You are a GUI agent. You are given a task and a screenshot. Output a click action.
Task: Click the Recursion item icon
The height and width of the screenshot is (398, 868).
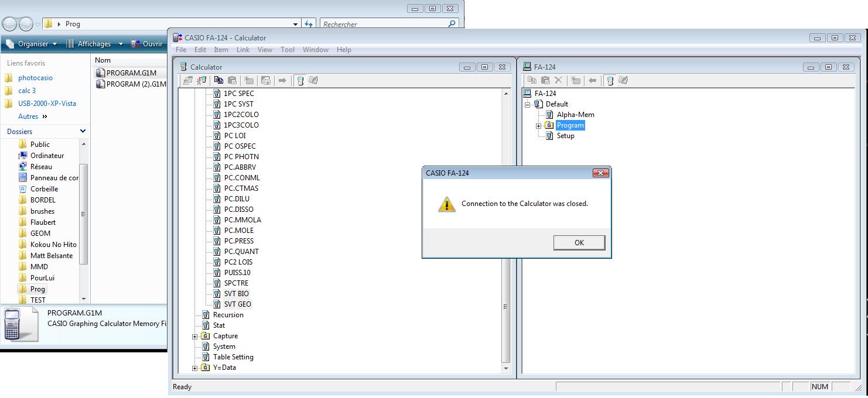tap(206, 315)
